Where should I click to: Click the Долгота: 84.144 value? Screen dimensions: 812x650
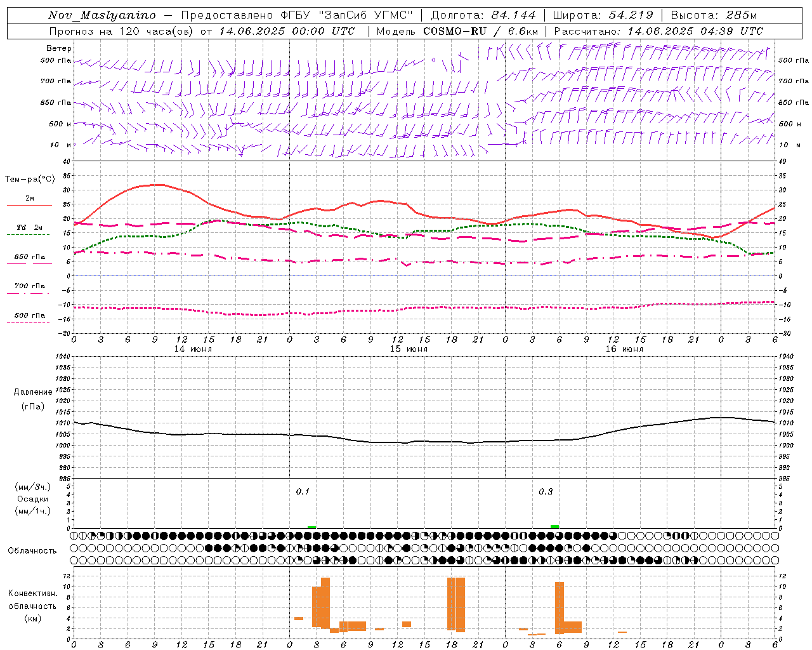click(x=483, y=15)
